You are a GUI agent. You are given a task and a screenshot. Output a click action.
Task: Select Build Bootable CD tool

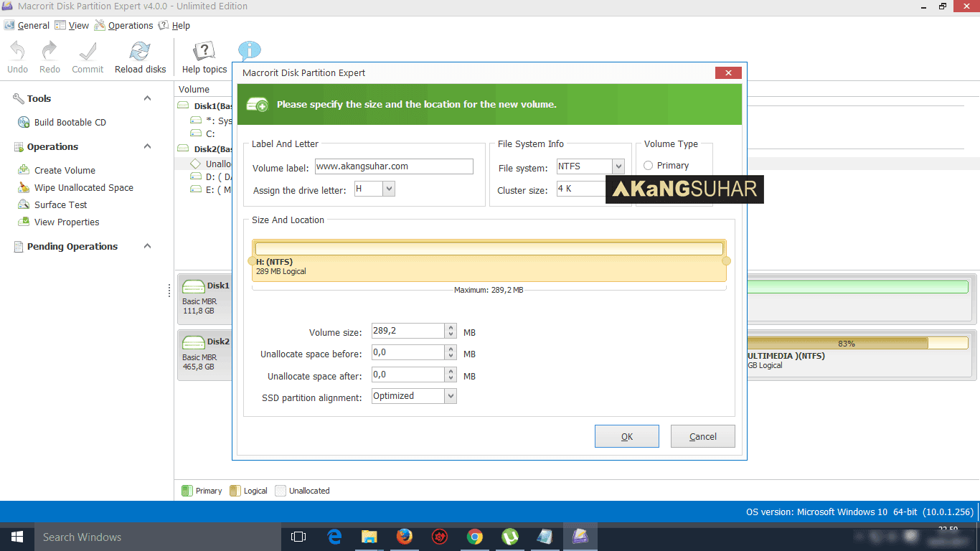62,123
